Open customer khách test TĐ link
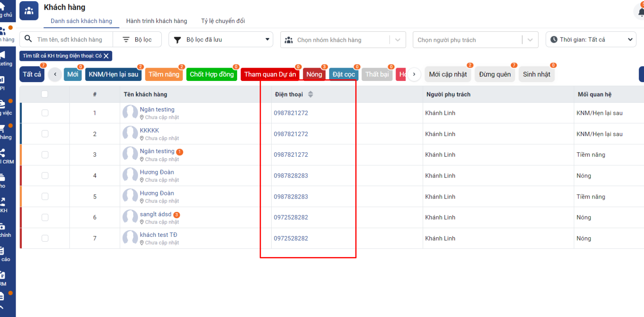This screenshot has height=317, width=644. pos(158,235)
